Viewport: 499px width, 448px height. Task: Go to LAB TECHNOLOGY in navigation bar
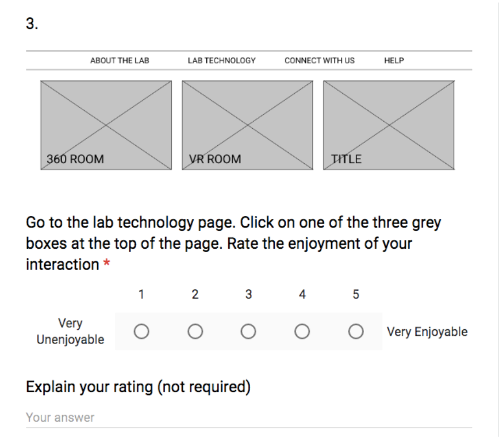[x=221, y=60]
